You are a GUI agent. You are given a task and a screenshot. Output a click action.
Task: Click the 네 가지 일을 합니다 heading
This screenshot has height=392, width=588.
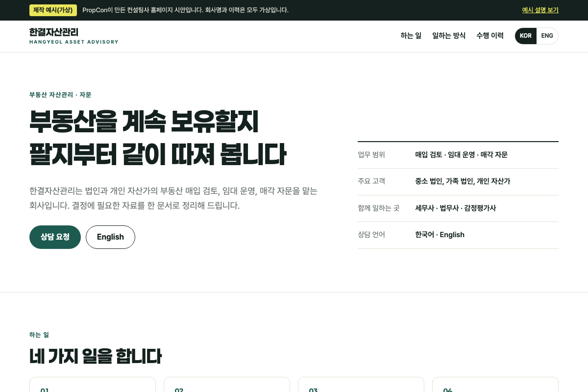(96, 356)
